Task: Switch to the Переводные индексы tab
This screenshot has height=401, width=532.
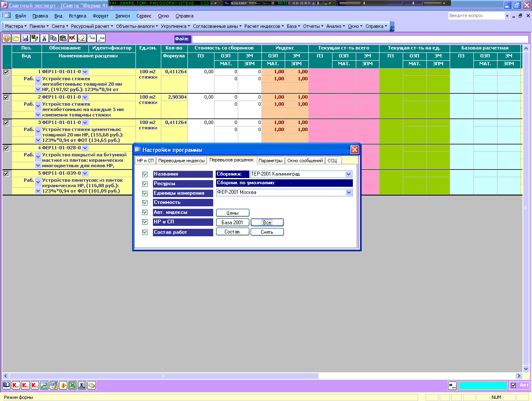Action: click(x=181, y=161)
